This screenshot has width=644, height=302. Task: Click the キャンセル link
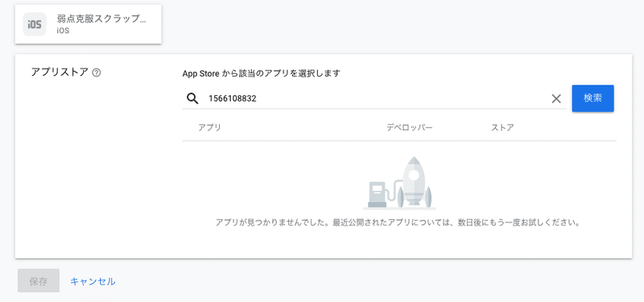pos(93,281)
